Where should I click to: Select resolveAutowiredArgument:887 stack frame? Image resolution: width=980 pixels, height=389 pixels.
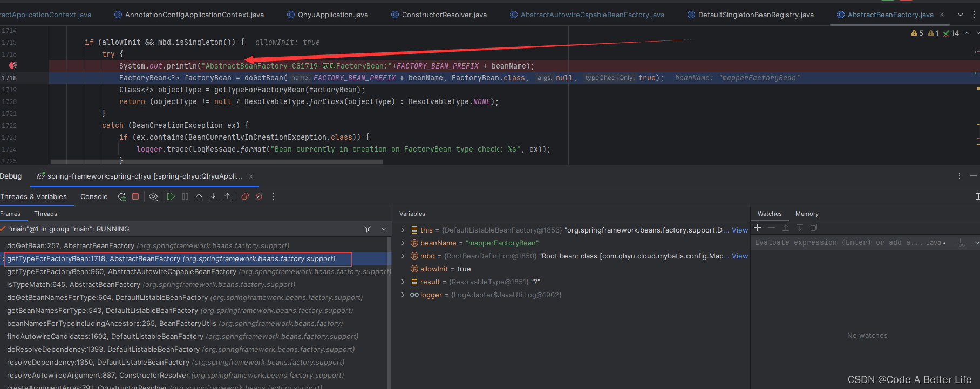click(x=194, y=375)
